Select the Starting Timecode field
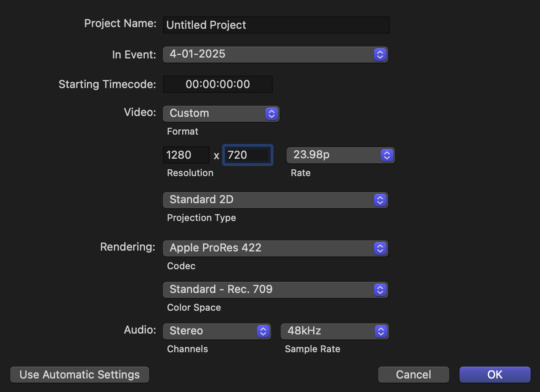The image size is (540, 392). 217,84
